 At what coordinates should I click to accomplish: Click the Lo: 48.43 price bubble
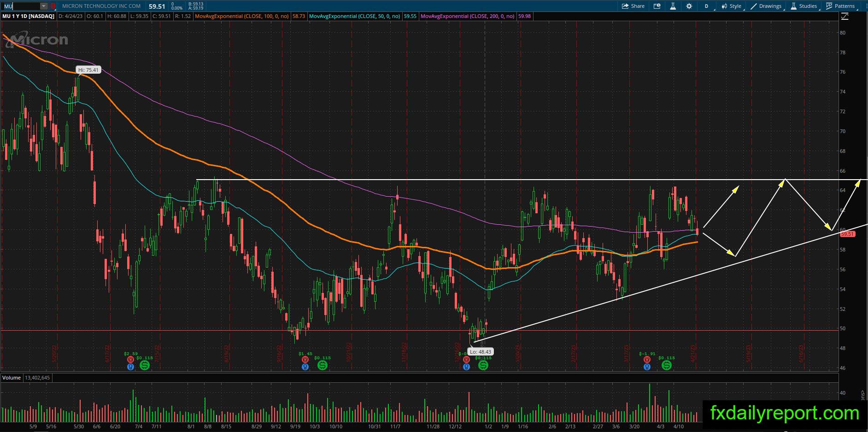481,352
